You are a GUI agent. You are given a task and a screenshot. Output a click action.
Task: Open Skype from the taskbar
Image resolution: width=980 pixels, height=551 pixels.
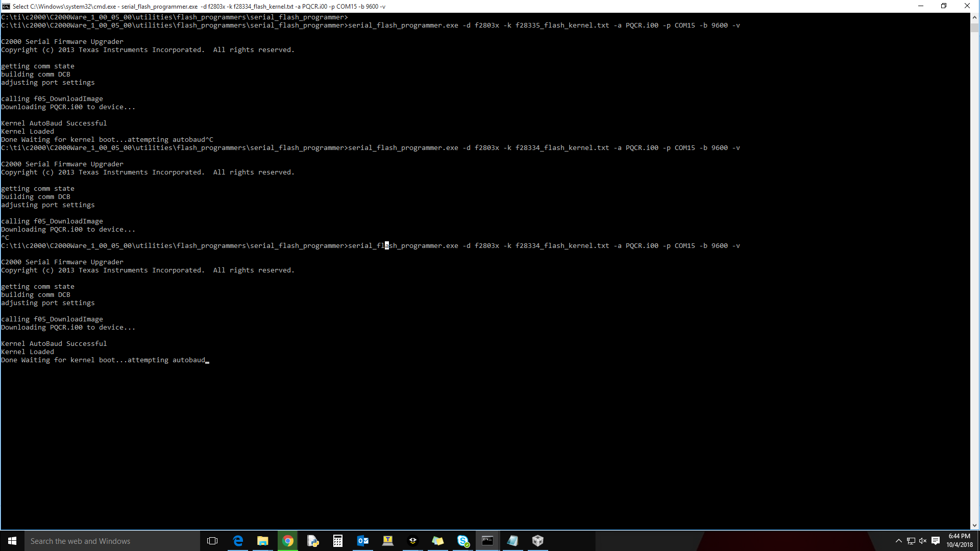pyautogui.click(x=463, y=541)
